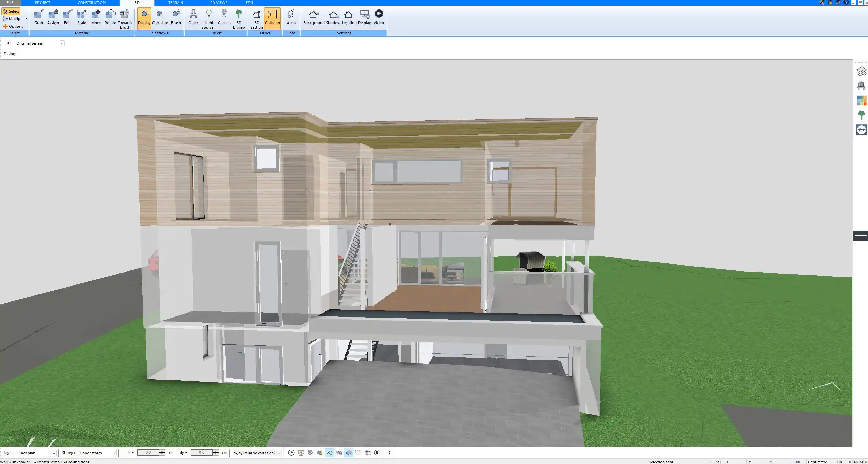Click the Options button
The height and width of the screenshot is (464, 868).
[13, 26]
